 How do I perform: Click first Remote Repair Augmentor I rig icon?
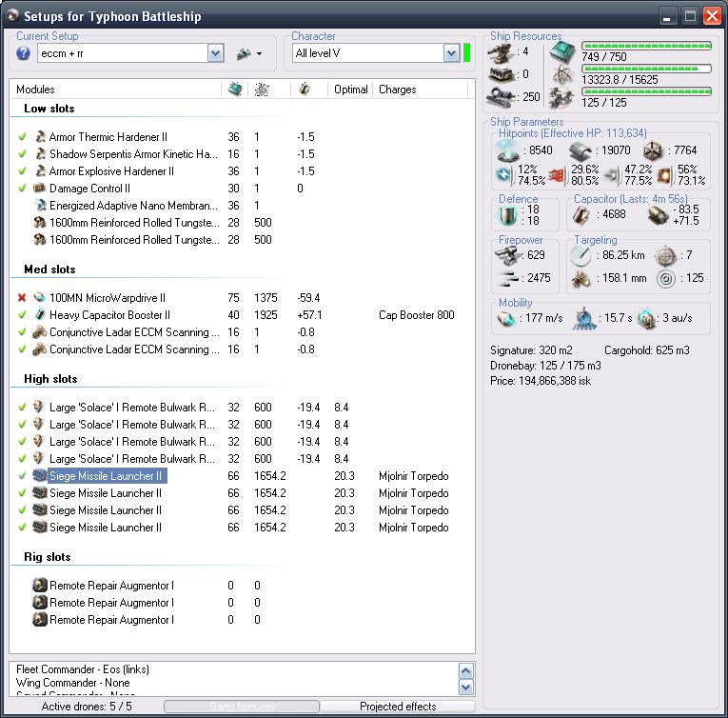point(40,586)
